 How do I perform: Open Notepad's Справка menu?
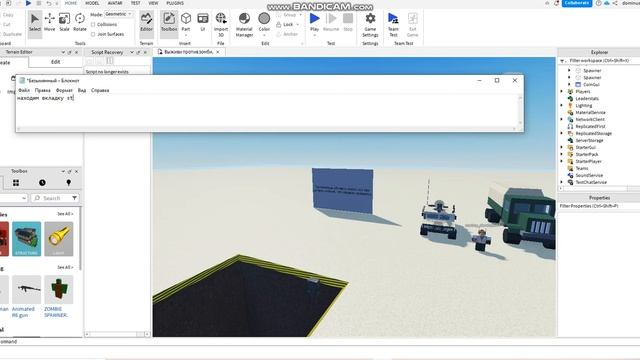[100, 90]
